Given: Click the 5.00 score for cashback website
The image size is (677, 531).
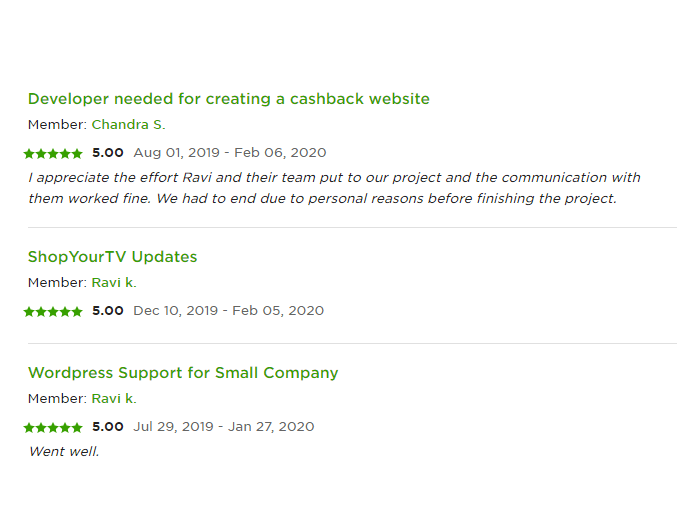Looking at the screenshot, I should click(108, 153).
